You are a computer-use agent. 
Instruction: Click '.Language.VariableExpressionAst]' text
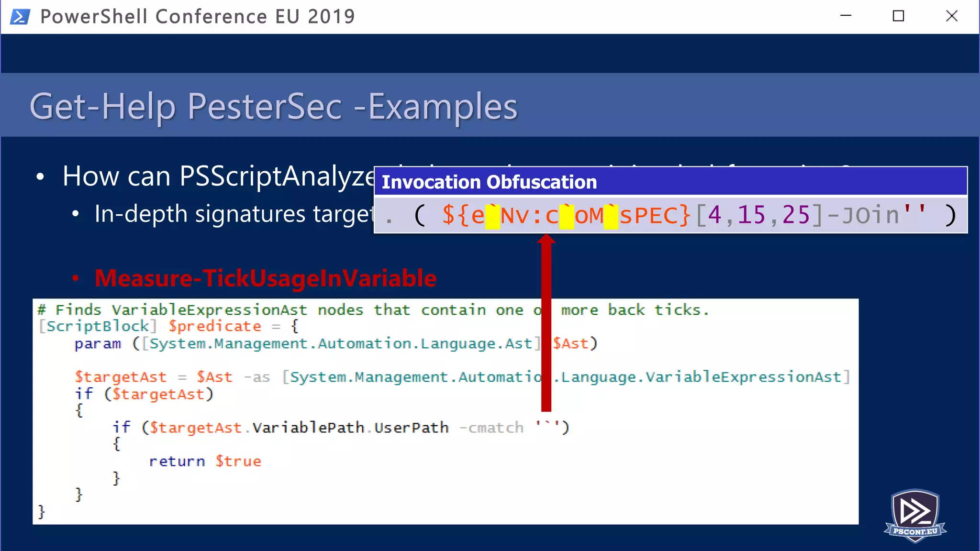(702, 377)
